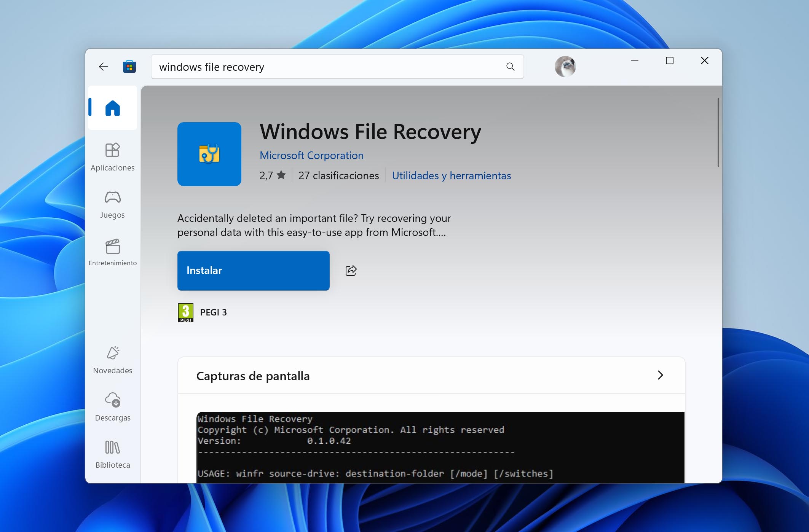Click the share icon beside Instalar
The width and height of the screenshot is (809, 532).
(351, 271)
